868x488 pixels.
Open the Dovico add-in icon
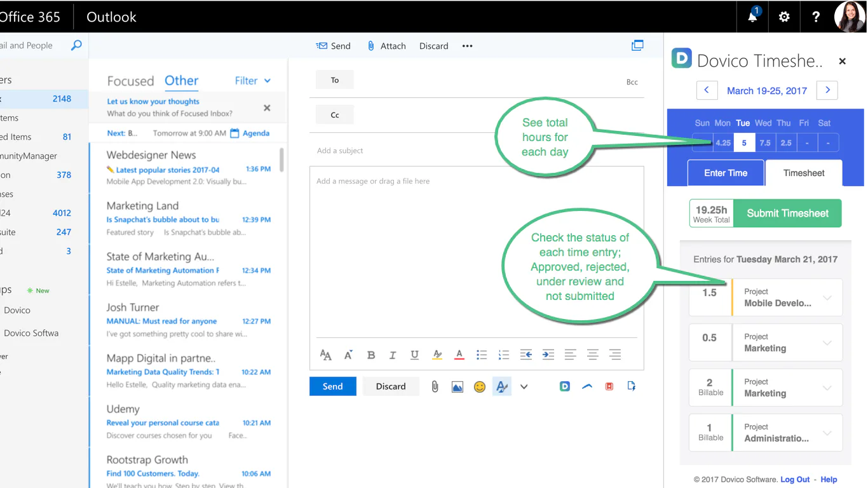pos(565,386)
